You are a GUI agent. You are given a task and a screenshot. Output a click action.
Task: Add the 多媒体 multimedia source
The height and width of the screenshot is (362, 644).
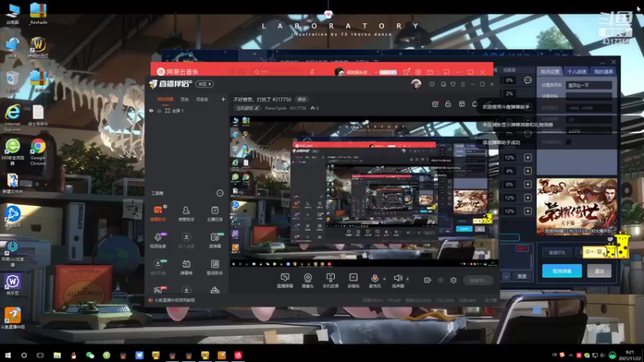coord(353,281)
